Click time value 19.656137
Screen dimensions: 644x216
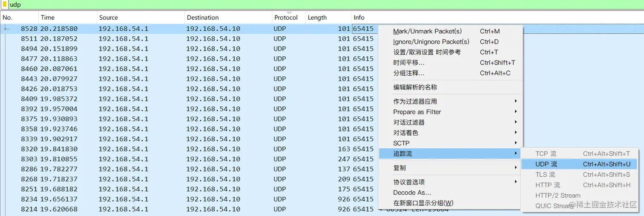tap(59, 199)
